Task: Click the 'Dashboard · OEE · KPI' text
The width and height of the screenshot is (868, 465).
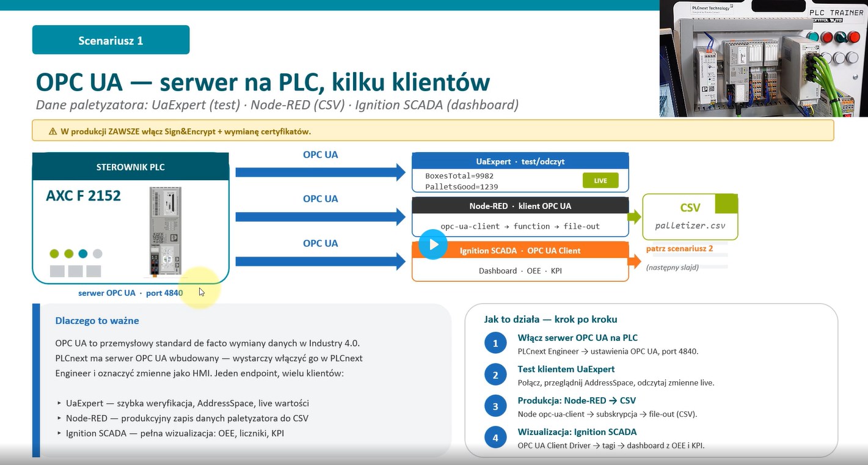Action: [520, 270]
